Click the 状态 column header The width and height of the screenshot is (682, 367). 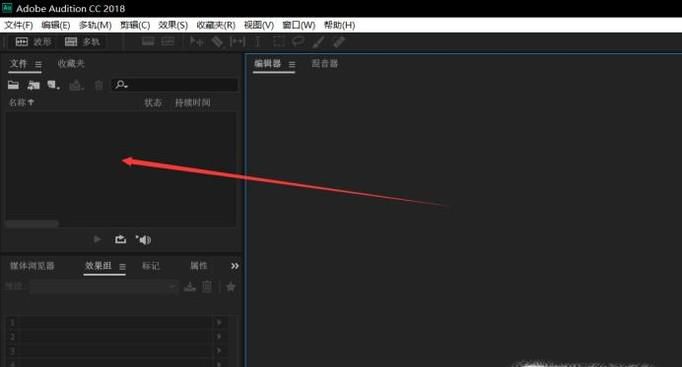click(153, 103)
